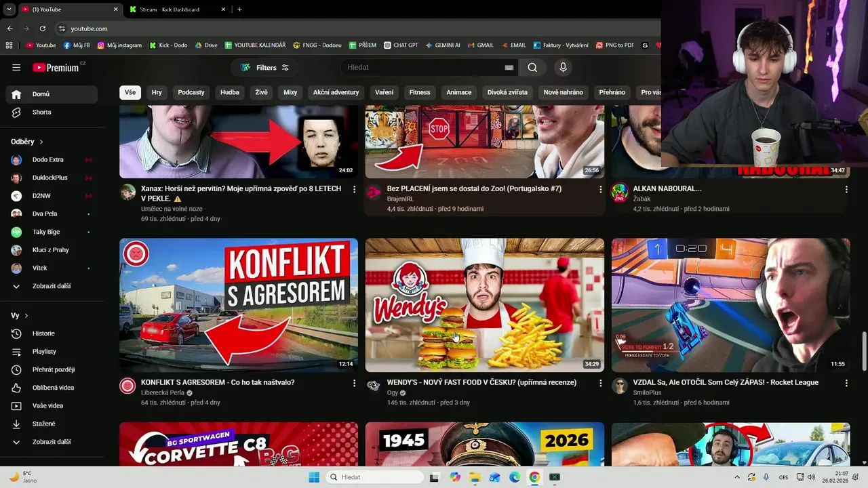Screen dimensions: 868x488
Task: Open Shorts in the sidebar
Action: coord(52,112)
